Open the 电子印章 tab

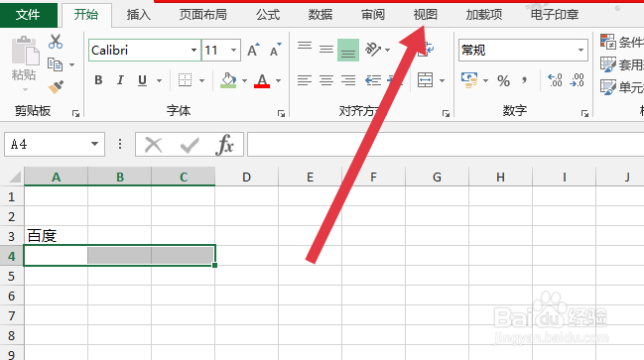[x=555, y=15]
